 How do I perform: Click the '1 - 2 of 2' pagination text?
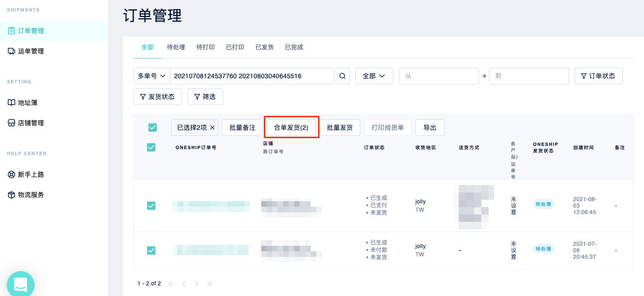click(x=149, y=284)
